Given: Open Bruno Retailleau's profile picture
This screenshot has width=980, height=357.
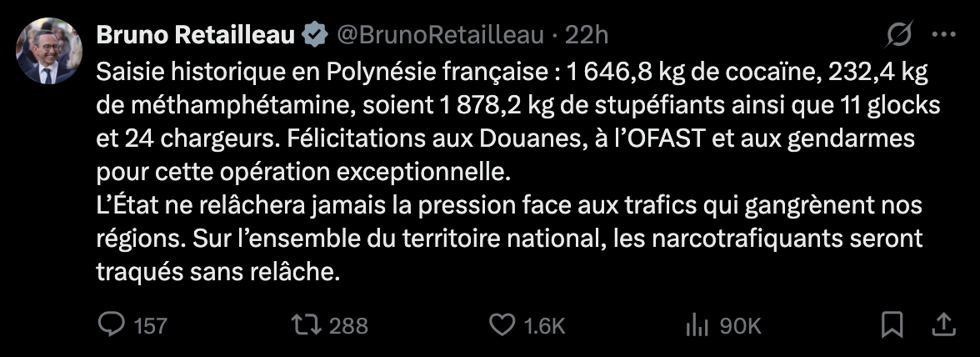Looking at the screenshot, I should [49, 51].
